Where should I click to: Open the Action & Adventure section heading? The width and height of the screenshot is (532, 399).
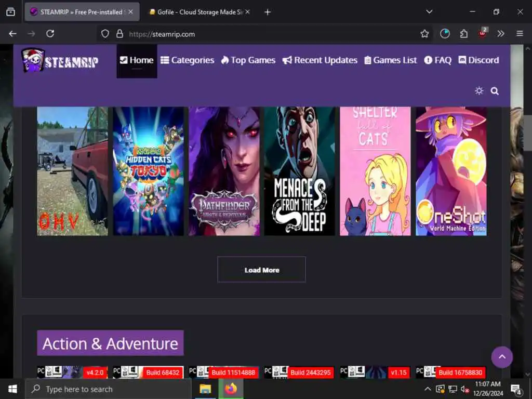click(x=110, y=343)
